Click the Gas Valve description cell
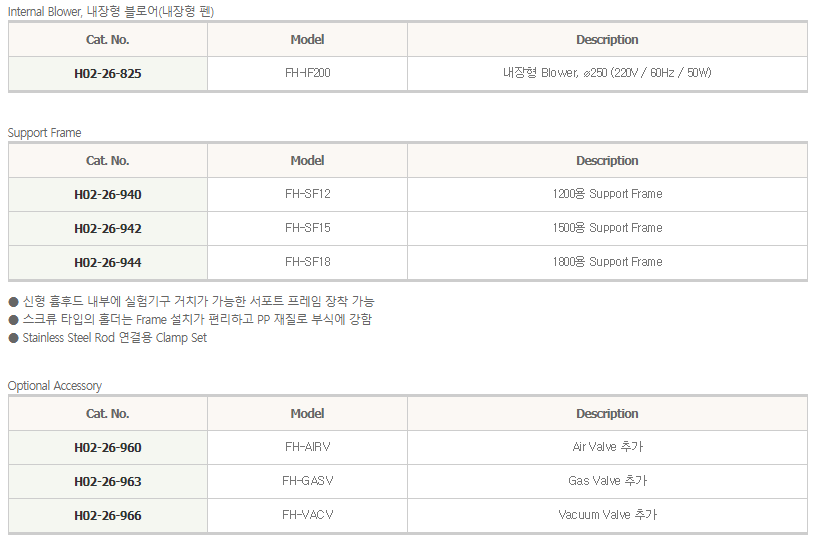 click(607, 481)
